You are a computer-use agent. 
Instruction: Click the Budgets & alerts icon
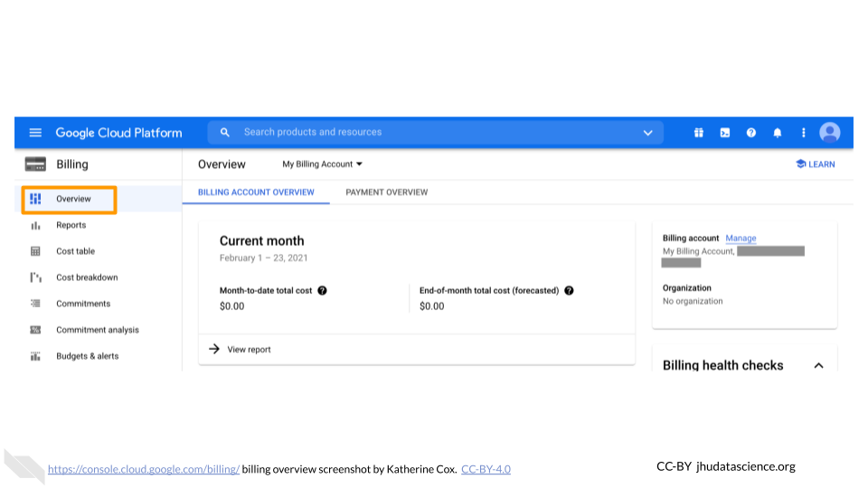point(35,356)
